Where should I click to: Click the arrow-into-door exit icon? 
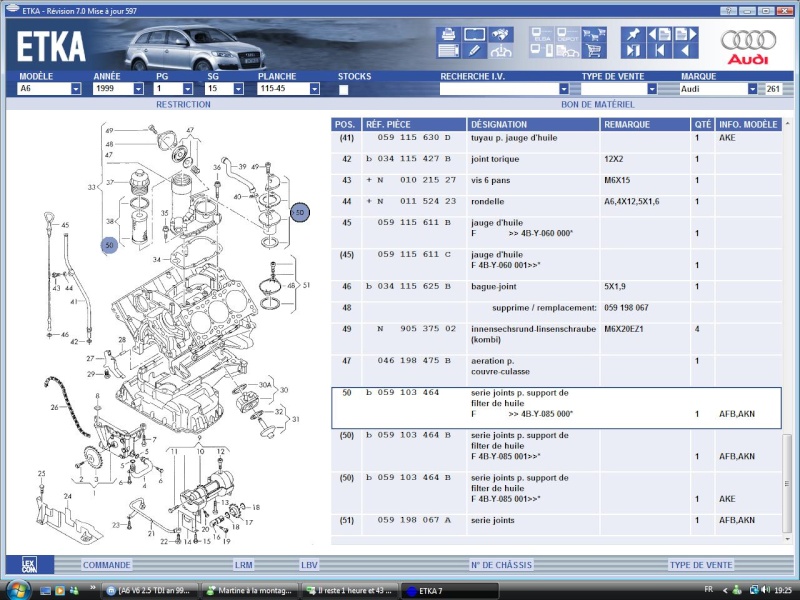633,51
